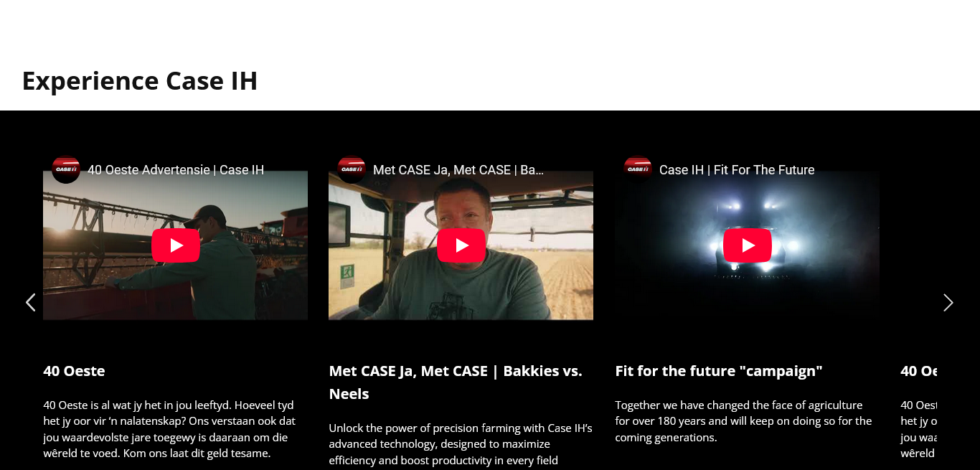Click the Case IH channel logo on the first video
Screen dimensions: 980x470
coord(66,169)
